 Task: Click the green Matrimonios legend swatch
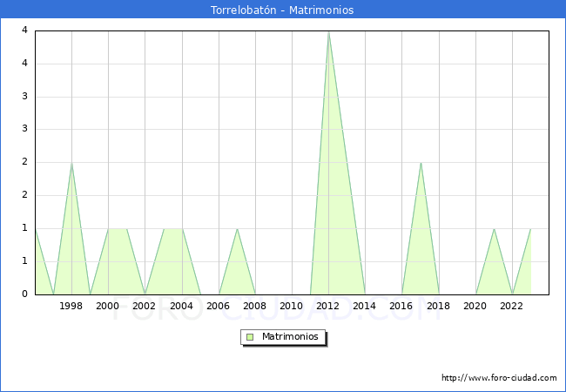250,337
